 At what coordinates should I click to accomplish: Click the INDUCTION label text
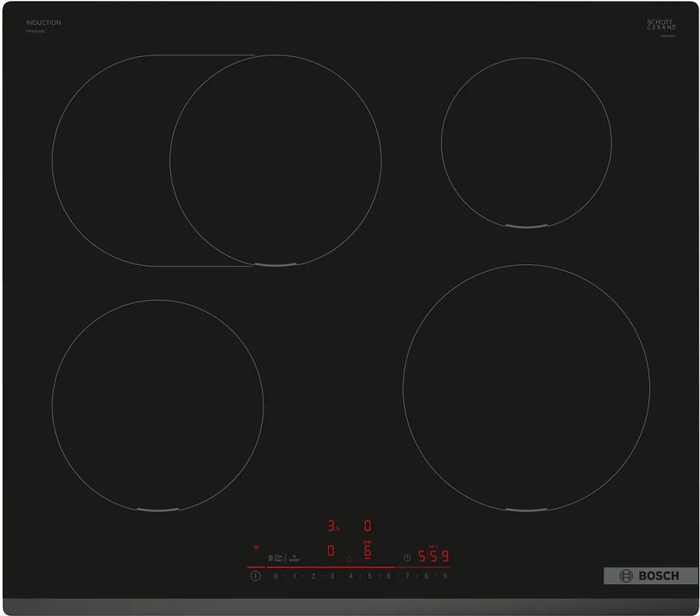tap(43, 23)
